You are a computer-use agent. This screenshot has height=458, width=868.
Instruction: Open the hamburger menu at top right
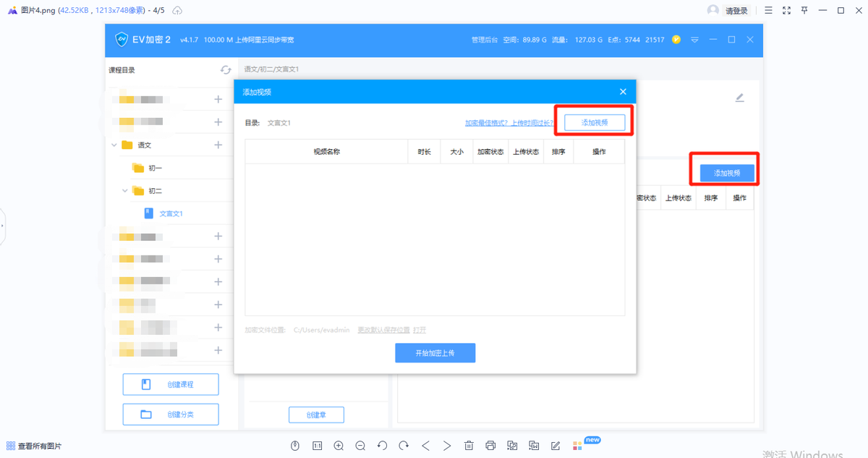pyautogui.click(x=770, y=10)
